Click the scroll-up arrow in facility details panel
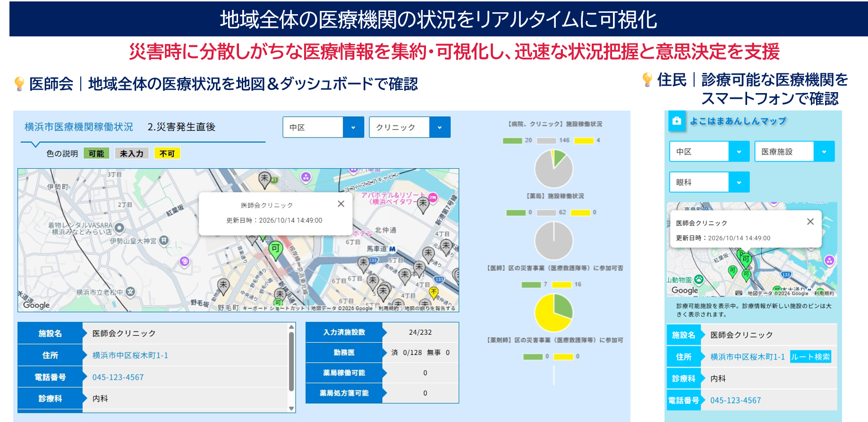The width and height of the screenshot is (868, 422). 291,327
